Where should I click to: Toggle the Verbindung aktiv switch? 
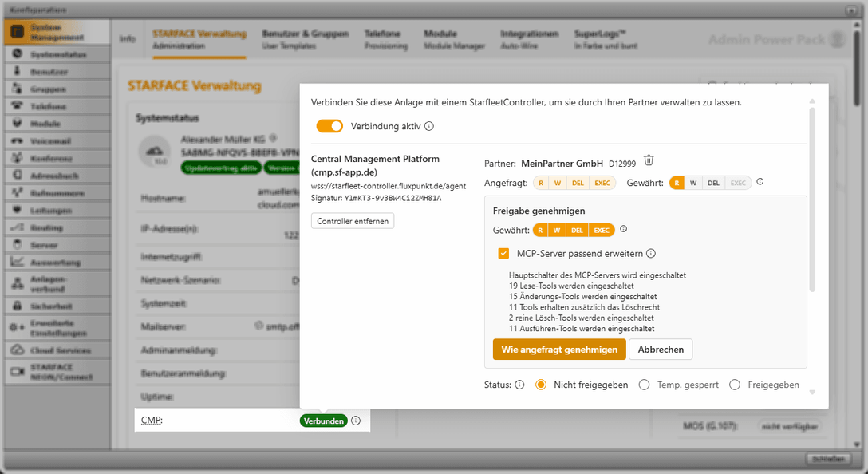coord(329,126)
